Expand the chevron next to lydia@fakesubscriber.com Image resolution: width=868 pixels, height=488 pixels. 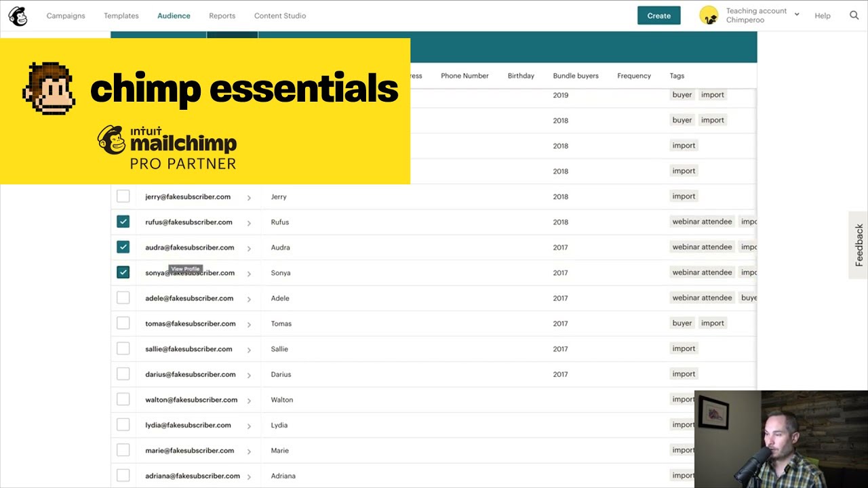pos(249,426)
